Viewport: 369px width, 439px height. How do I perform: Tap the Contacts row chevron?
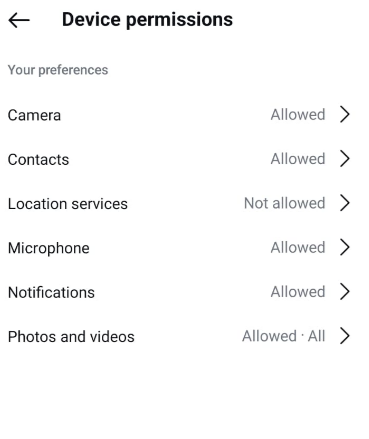point(345,158)
